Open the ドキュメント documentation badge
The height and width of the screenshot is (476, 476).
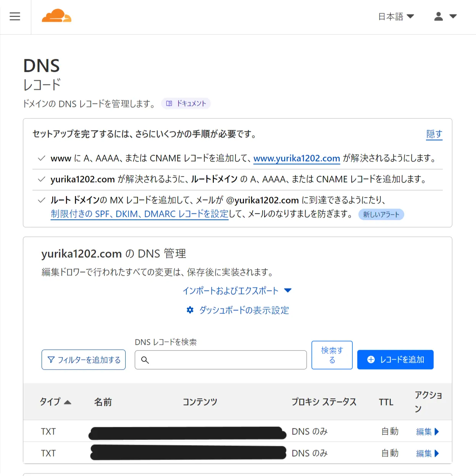tap(186, 103)
